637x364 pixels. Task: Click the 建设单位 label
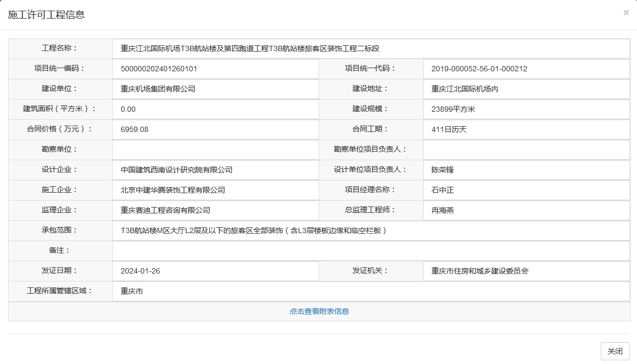60,88
